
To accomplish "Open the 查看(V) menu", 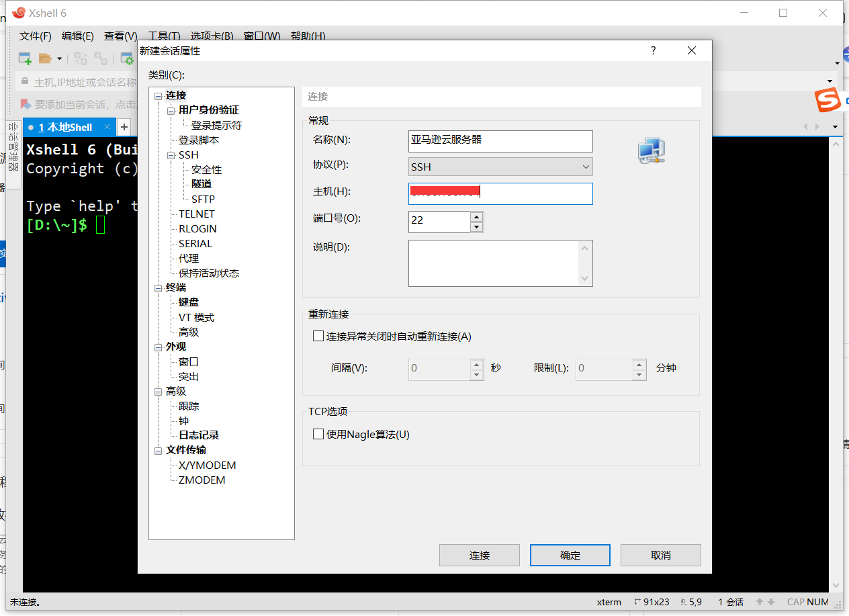I will [x=121, y=36].
